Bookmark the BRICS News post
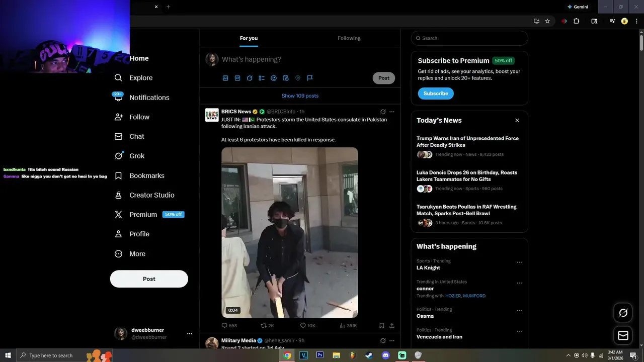The width and height of the screenshot is (644, 362). tap(382, 325)
